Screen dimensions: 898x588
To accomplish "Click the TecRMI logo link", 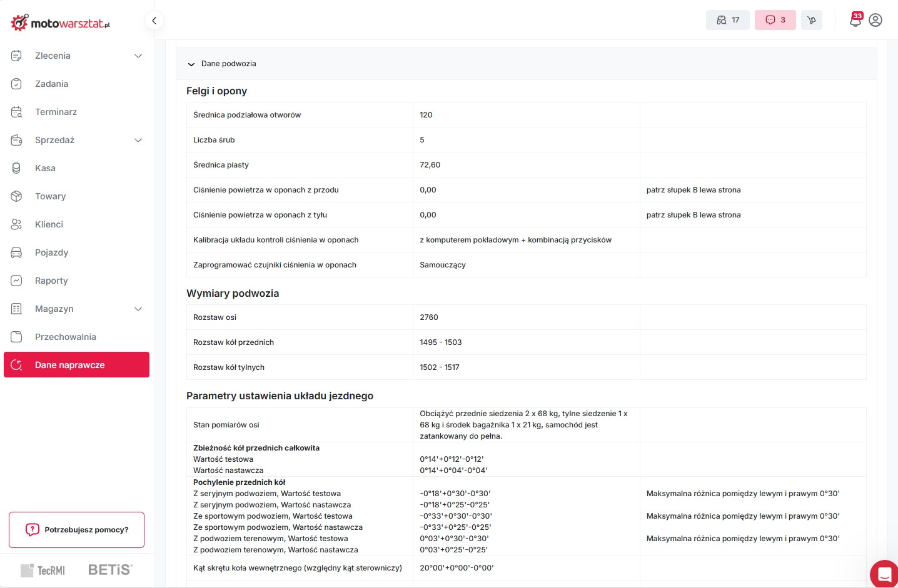I will (43, 570).
